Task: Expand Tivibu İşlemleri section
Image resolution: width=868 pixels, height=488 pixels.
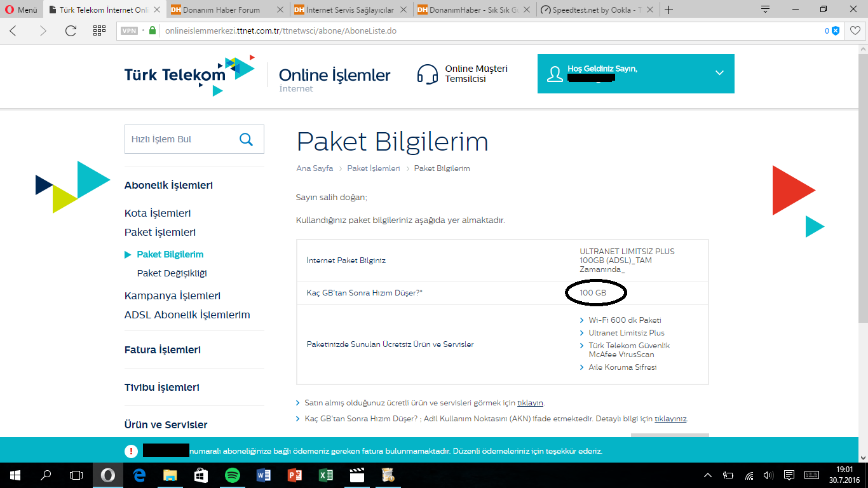Action: pos(162,387)
